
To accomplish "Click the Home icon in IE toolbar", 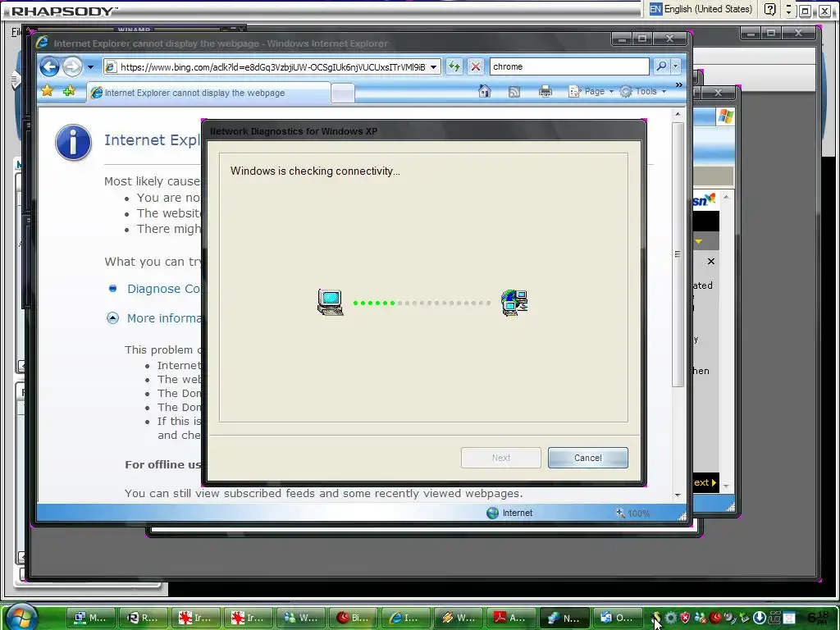I will [484, 92].
